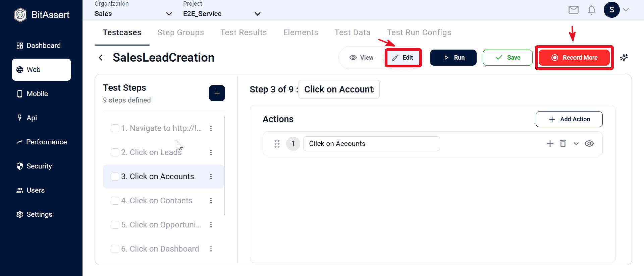644x276 pixels.
Task: Grab the drag handle of action 1
Action: pos(277,144)
